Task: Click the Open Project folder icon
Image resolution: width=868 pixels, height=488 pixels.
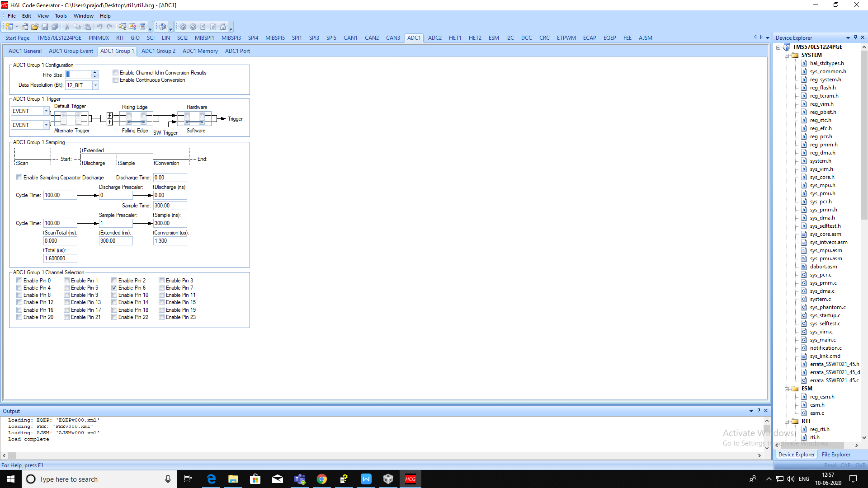Action: point(35,27)
